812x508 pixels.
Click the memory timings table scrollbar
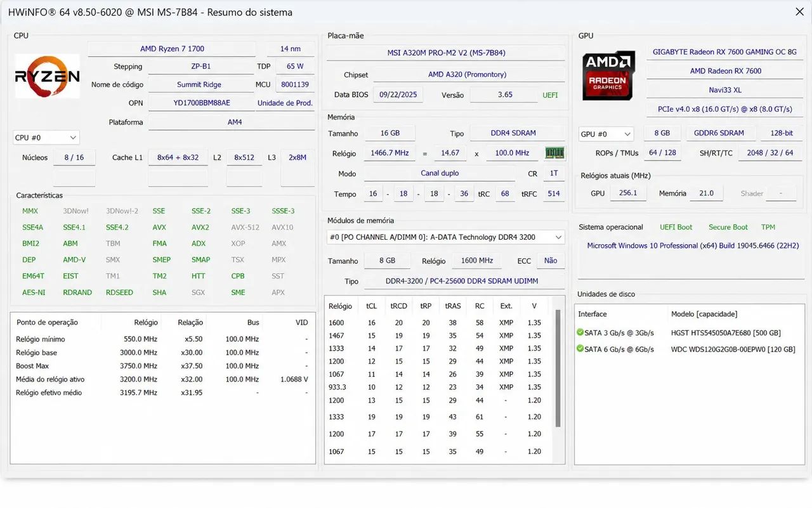pyautogui.click(x=558, y=368)
